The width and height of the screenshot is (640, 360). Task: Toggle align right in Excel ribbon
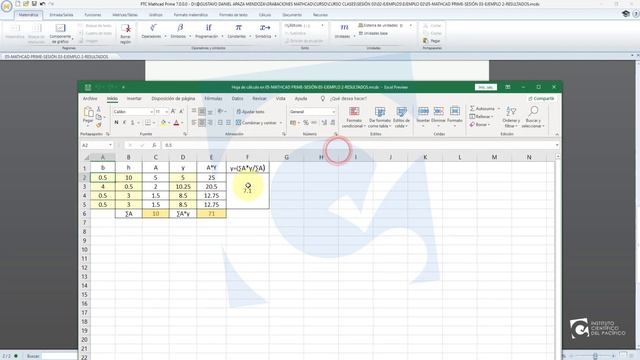click(x=210, y=122)
